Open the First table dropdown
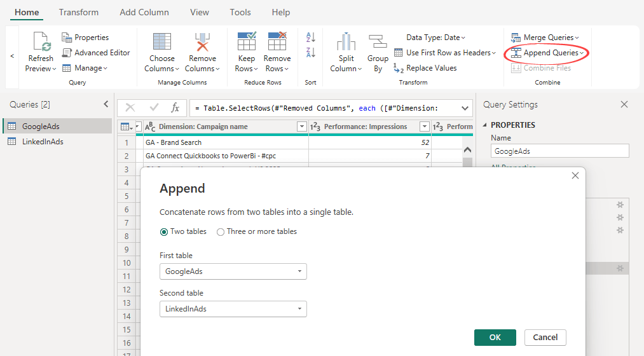644x356 pixels. click(x=233, y=271)
